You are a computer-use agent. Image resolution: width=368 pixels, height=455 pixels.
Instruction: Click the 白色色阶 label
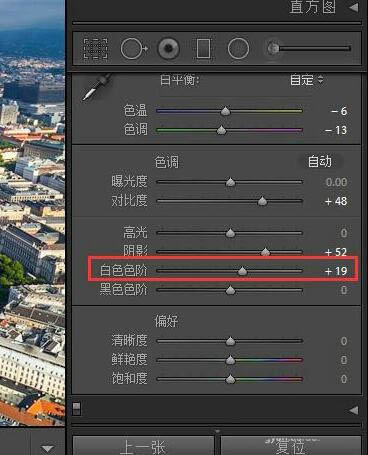click(123, 270)
